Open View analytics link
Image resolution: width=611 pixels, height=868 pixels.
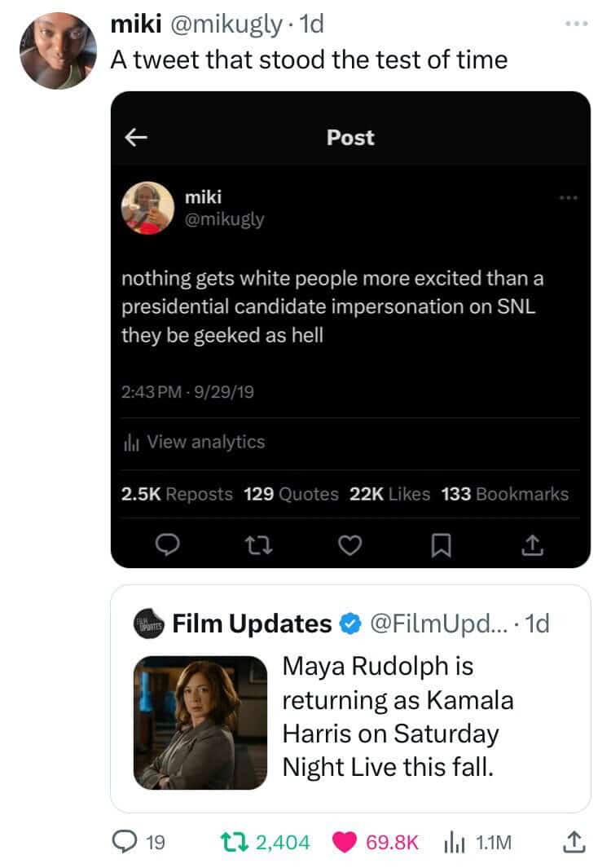click(194, 442)
